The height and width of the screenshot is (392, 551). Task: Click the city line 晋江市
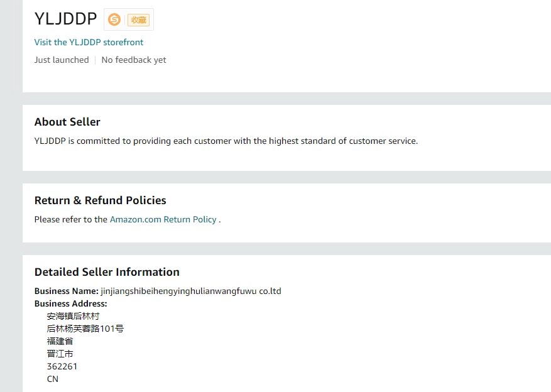point(60,354)
